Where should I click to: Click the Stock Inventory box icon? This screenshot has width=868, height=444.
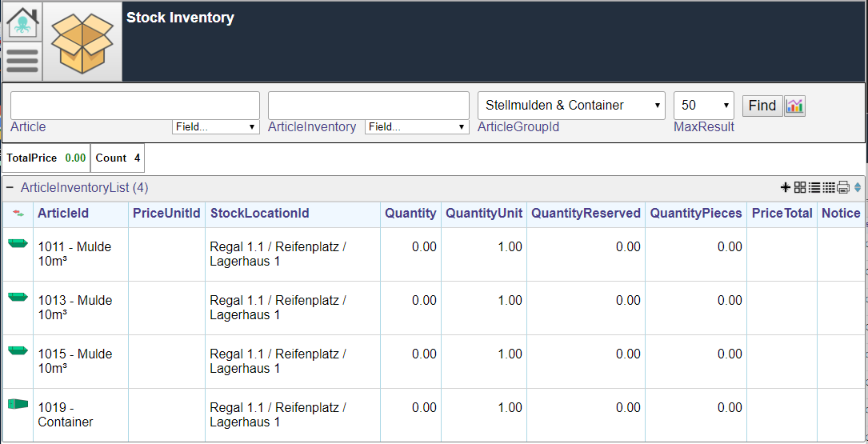click(82, 42)
